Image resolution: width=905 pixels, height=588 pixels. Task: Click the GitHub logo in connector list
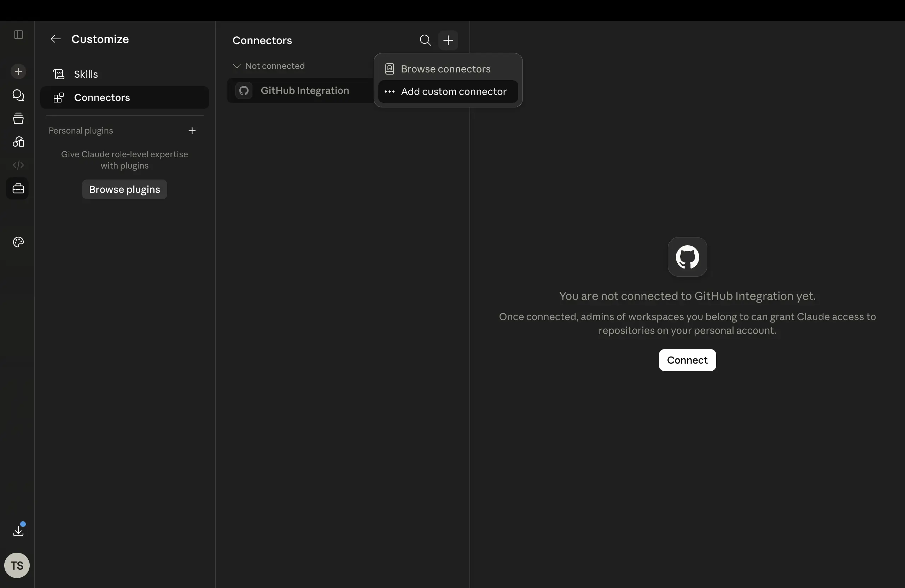[x=244, y=90]
